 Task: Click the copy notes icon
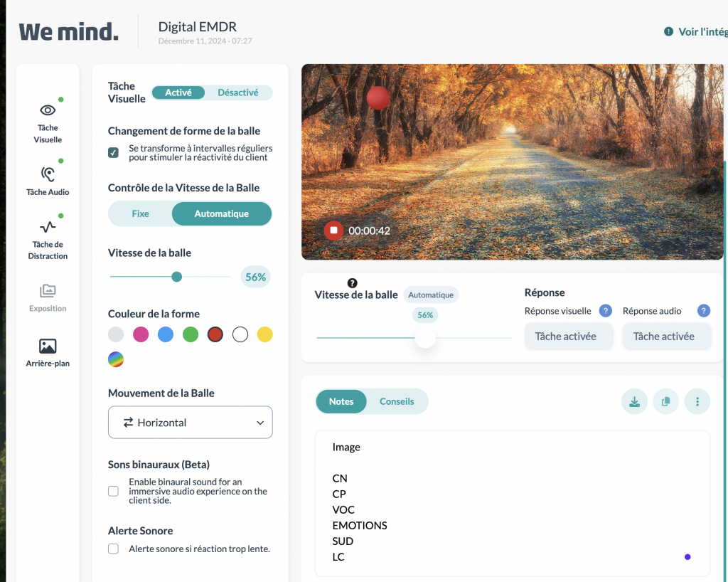[665, 401]
